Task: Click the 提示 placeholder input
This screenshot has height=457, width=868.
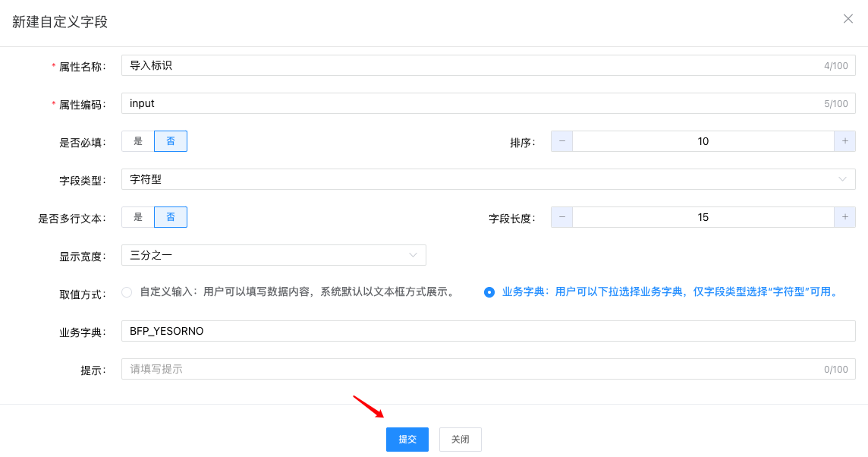Action: (x=470, y=369)
